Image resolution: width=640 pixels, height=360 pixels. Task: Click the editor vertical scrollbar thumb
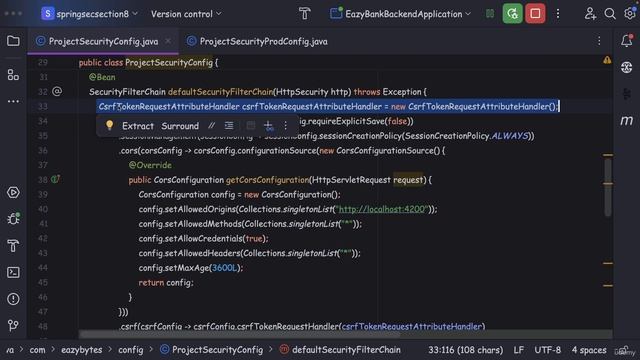pyautogui.click(x=608, y=186)
